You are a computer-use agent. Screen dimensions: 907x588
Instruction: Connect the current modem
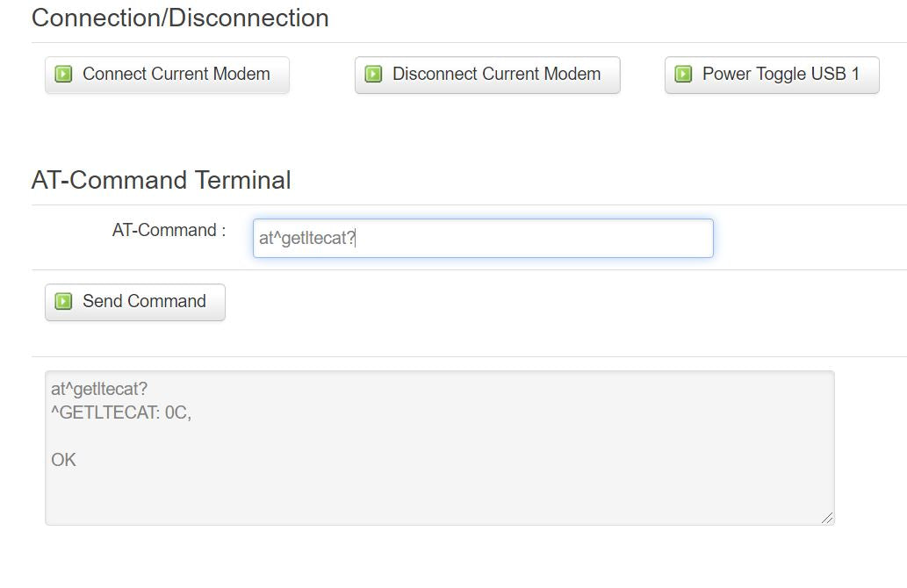(x=167, y=75)
